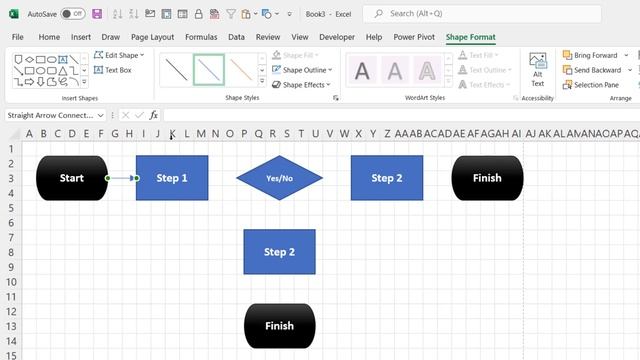Screen dimensions: 640x360
Task: Switch to the Insert tab
Action: (81, 37)
